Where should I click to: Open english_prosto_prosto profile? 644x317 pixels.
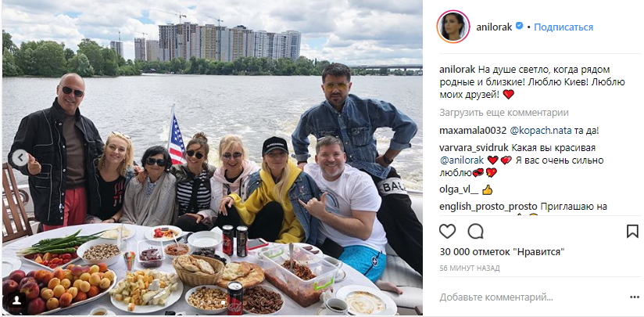(488, 207)
